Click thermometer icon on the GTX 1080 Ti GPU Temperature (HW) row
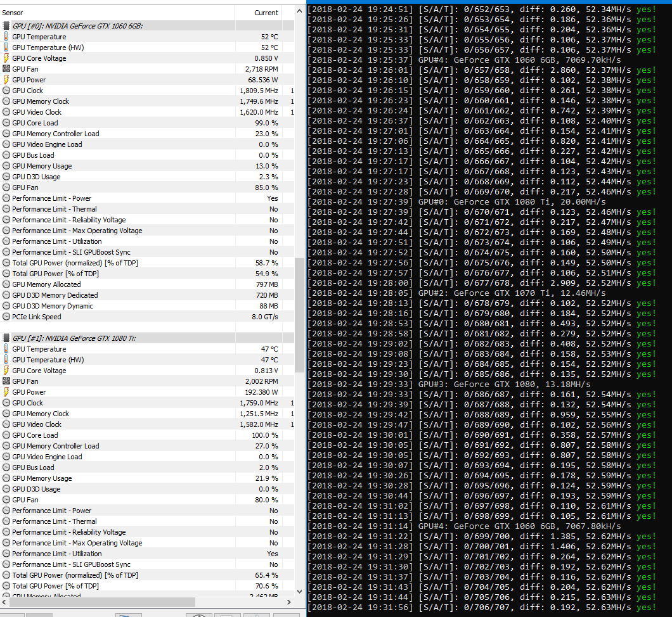 click(6, 360)
